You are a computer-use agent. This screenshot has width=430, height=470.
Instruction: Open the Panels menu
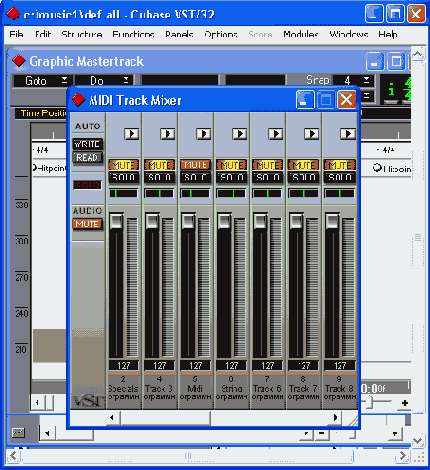(x=179, y=34)
